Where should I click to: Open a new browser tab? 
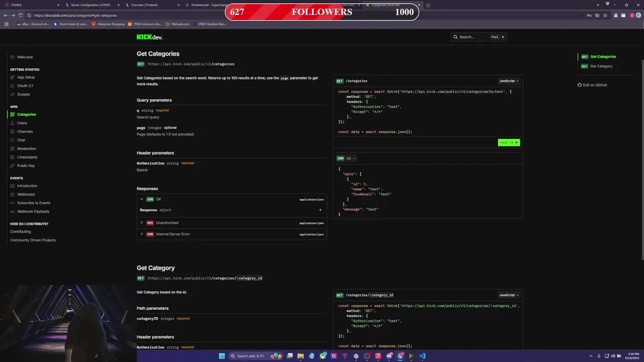click(428, 6)
